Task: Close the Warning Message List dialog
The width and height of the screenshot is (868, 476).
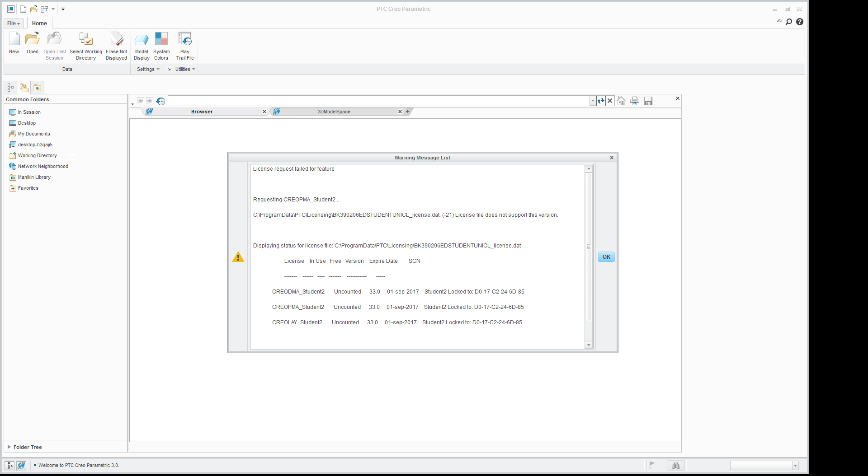Action: (612, 158)
